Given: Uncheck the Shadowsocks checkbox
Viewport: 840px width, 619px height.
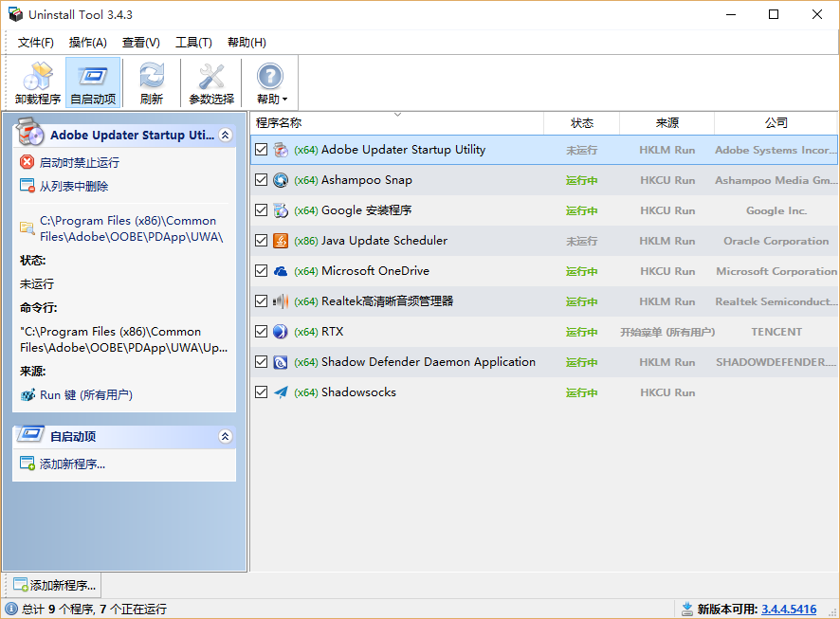Looking at the screenshot, I should 262,391.
